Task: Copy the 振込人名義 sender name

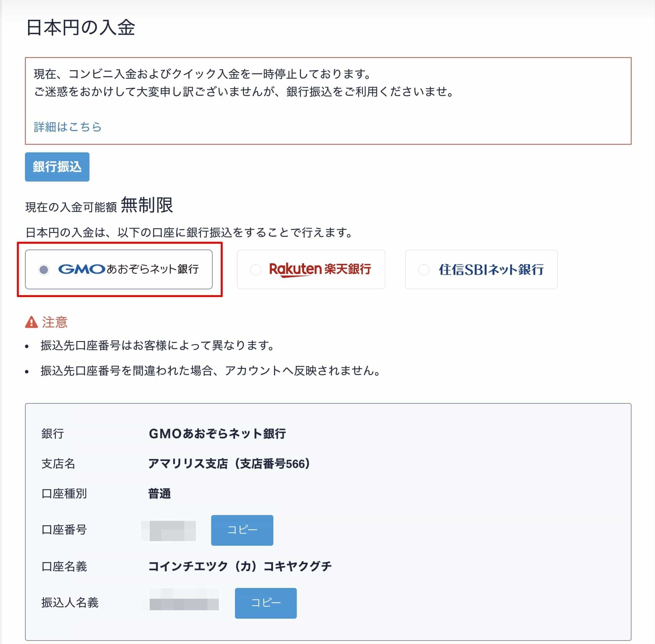Action: click(x=265, y=603)
